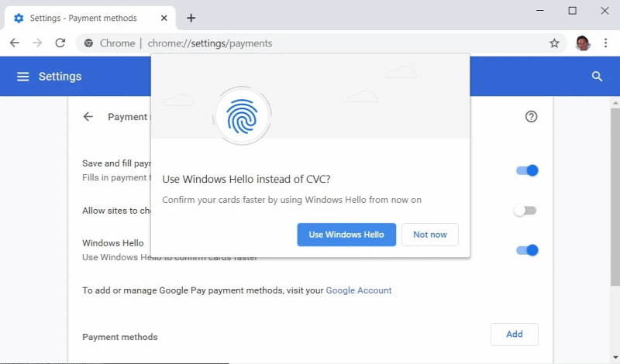Reload the settings page

(x=60, y=43)
